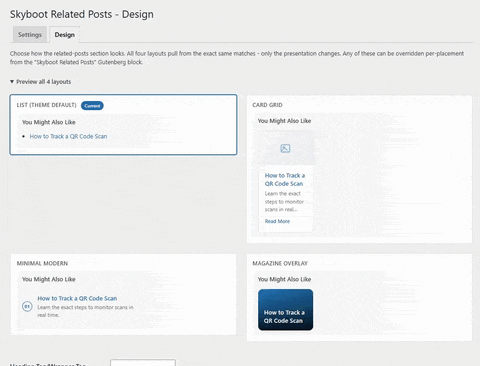Click 'You Might Also Like' heading in Magazine Overlay
This screenshot has height=366, width=480.
[284, 279]
